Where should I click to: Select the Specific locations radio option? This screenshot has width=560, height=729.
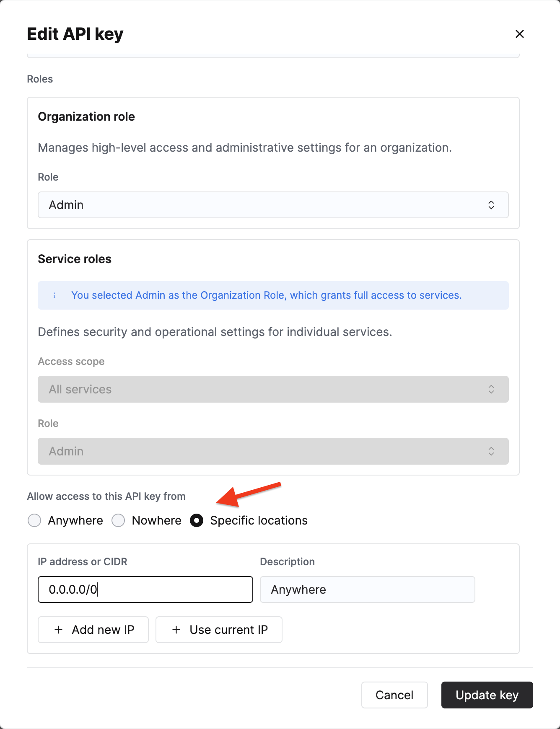pos(197,520)
